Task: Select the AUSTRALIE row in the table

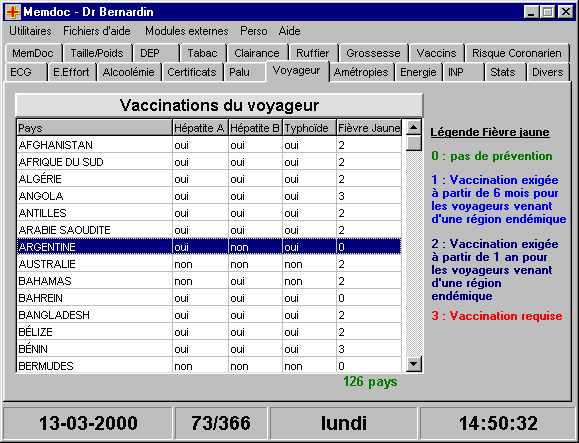Action: pyautogui.click(x=209, y=264)
